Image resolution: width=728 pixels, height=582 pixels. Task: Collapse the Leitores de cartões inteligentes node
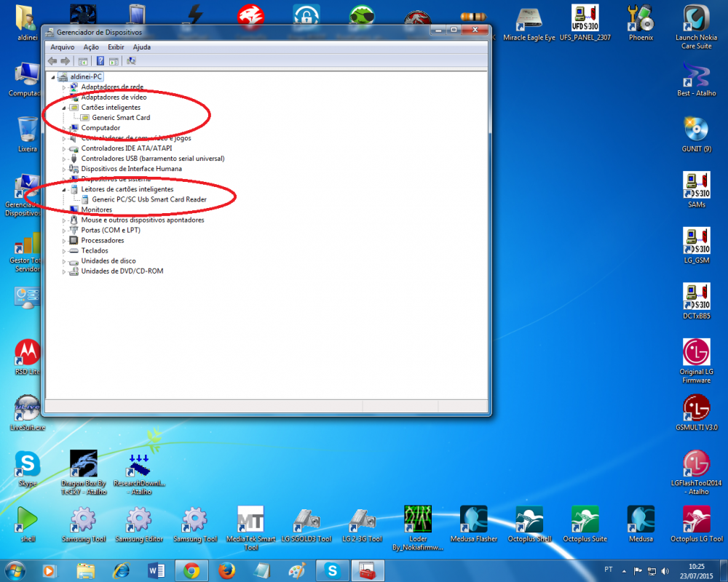pos(64,189)
